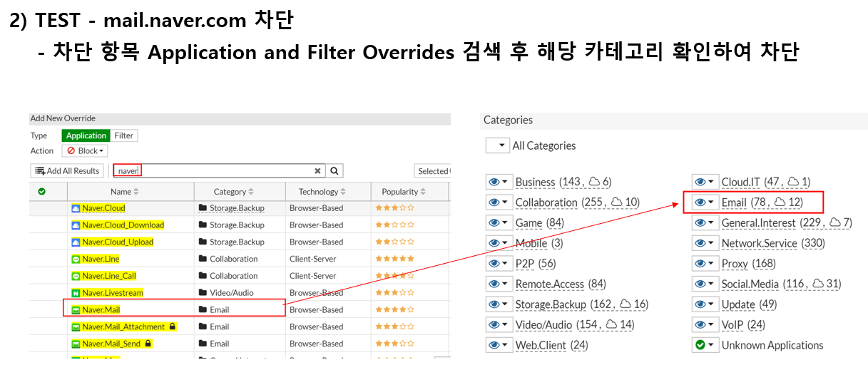This screenshot has width=868, height=365.
Task: Click the Naver.Mail_Attachment envelope icon
Action: (x=76, y=327)
